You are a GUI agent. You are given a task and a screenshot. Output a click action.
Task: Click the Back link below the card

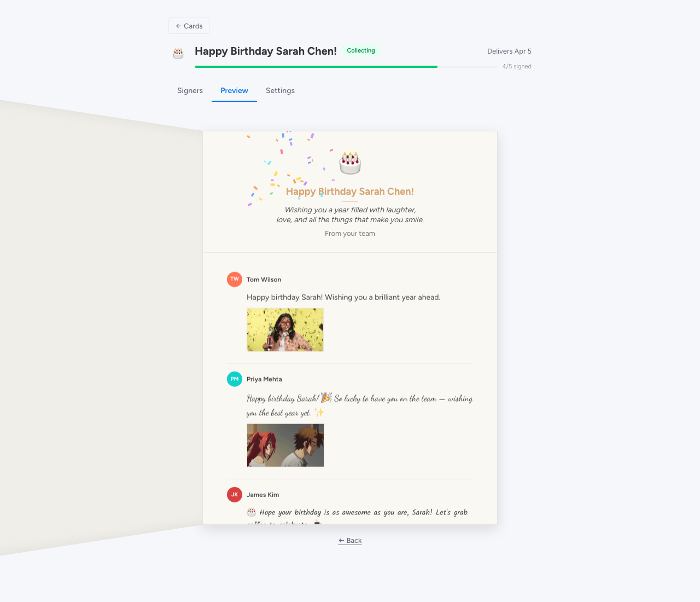coord(350,540)
